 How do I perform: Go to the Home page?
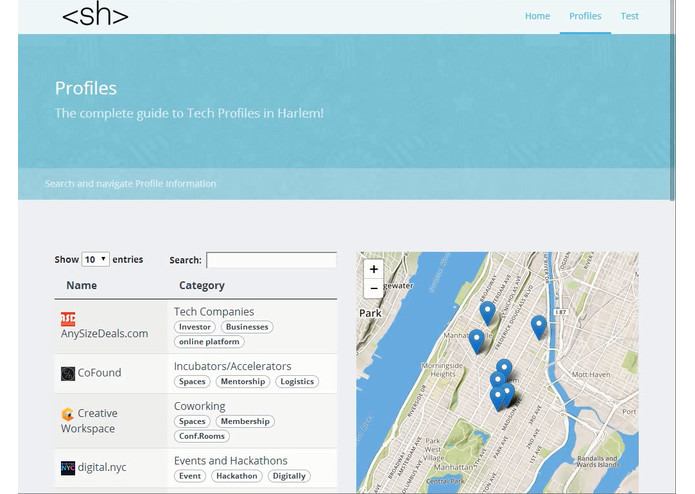click(x=537, y=16)
